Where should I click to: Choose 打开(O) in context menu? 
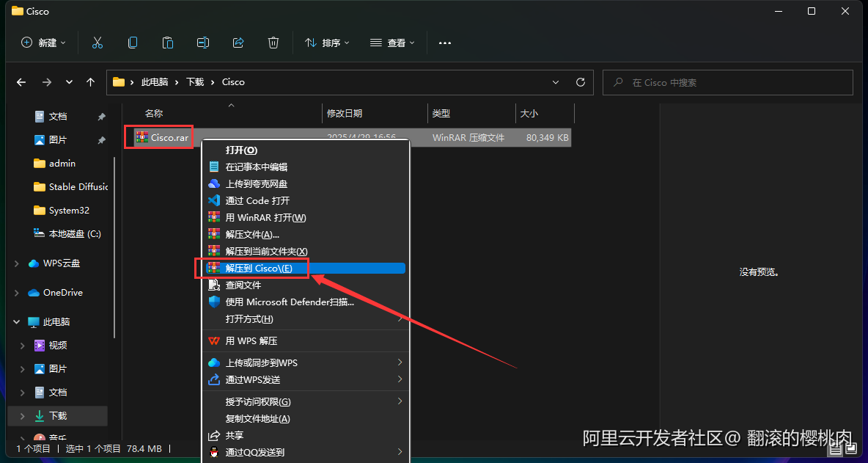(x=306, y=150)
